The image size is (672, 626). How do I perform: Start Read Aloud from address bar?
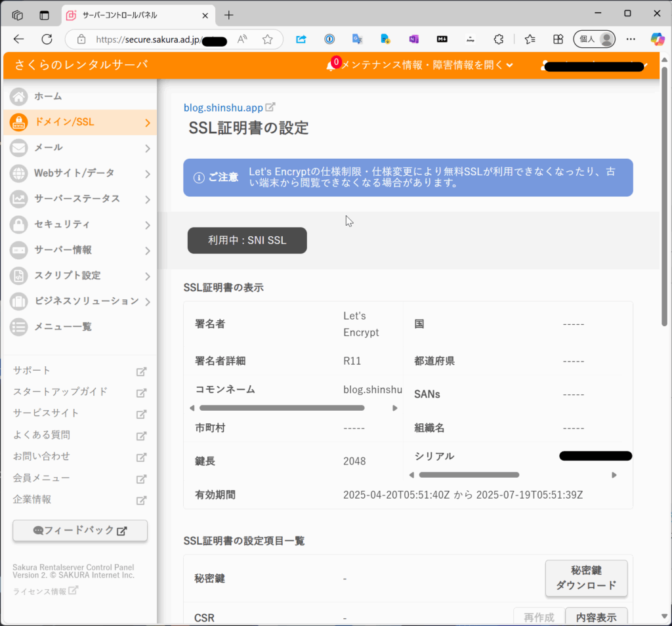click(x=242, y=39)
